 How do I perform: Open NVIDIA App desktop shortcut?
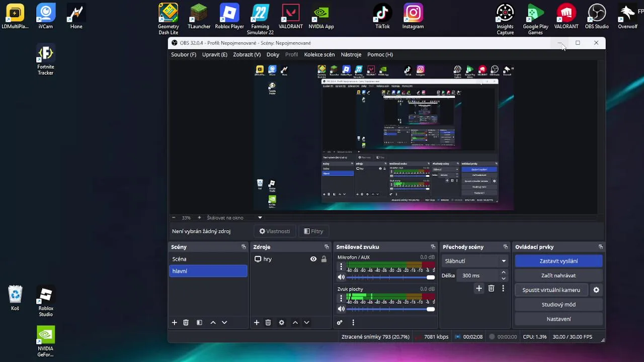tap(321, 17)
